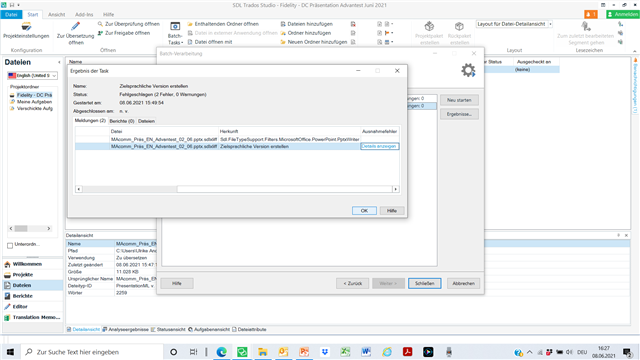Click OK in Ergebnis der Task dialog
The height and width of the screenshot is (360, 640).
point(364,211)
